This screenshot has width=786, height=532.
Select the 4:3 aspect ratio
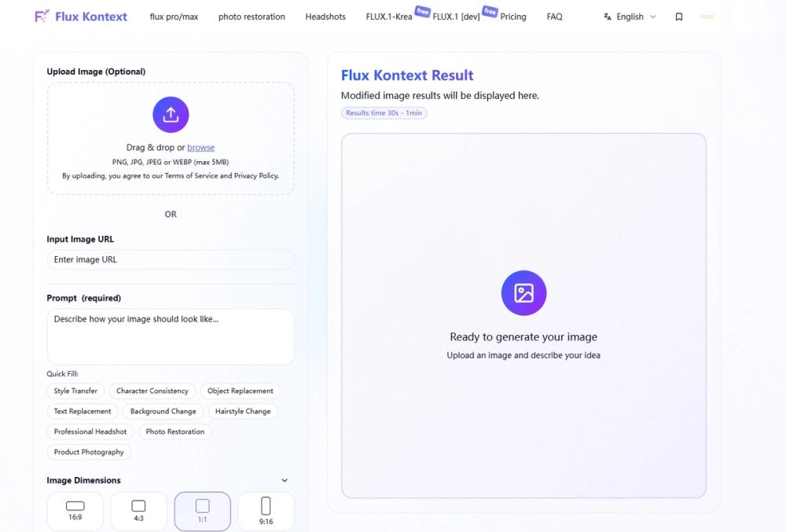tap(138, 511)
